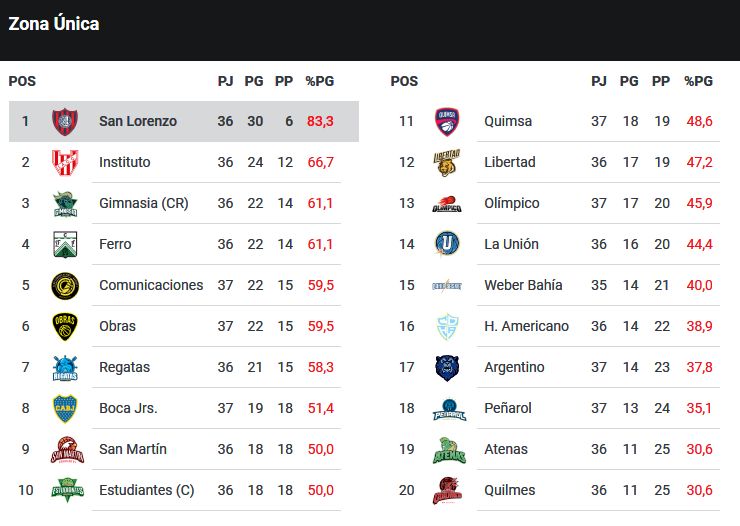Click the Quimsa team logo
This screenshot has height=526, width=740.
pos(447,121)
